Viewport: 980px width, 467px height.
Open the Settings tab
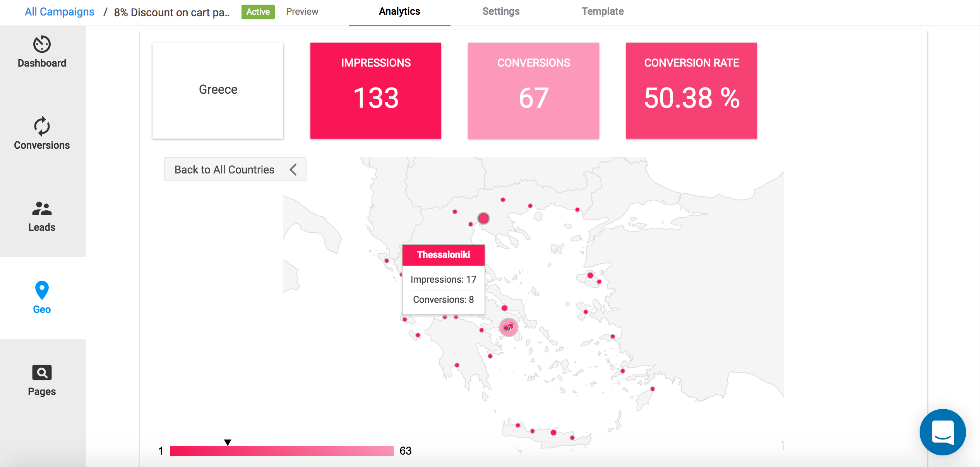click(x=501, y=12)
